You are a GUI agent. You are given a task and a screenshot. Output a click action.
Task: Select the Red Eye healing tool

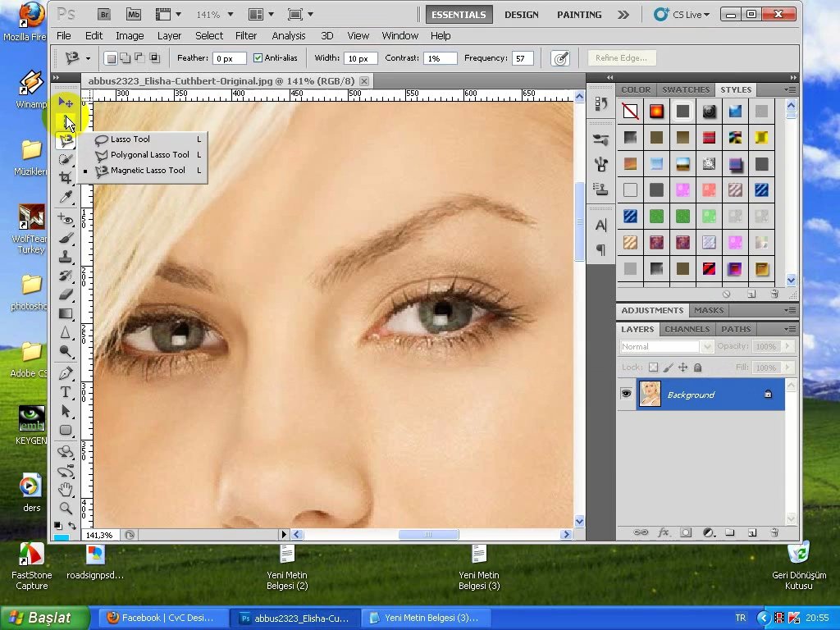click(x=66, y=219)
